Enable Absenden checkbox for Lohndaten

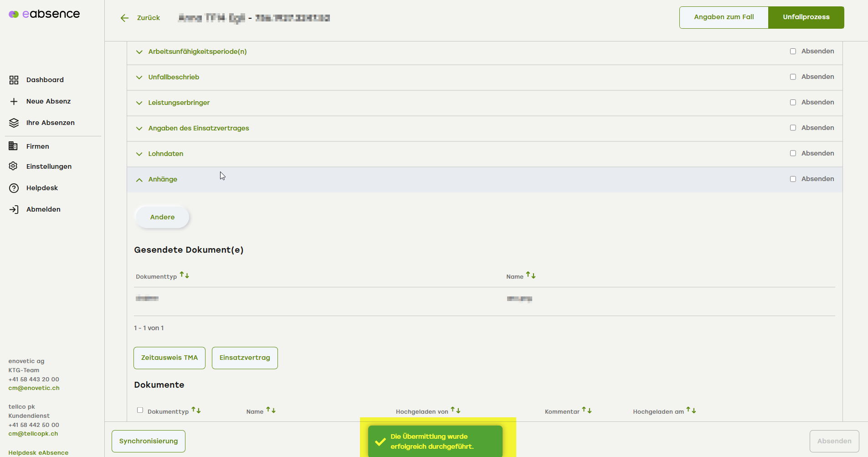coord(793,153)
